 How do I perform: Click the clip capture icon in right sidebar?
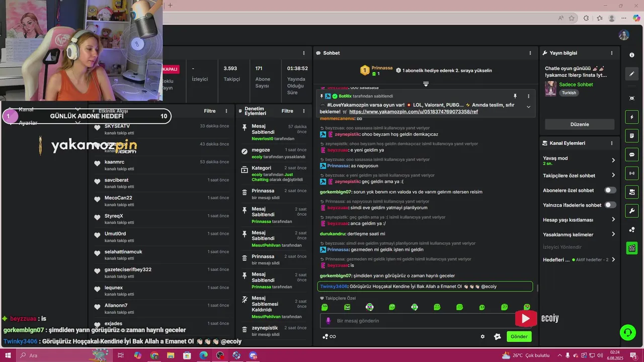coord(632,98)
